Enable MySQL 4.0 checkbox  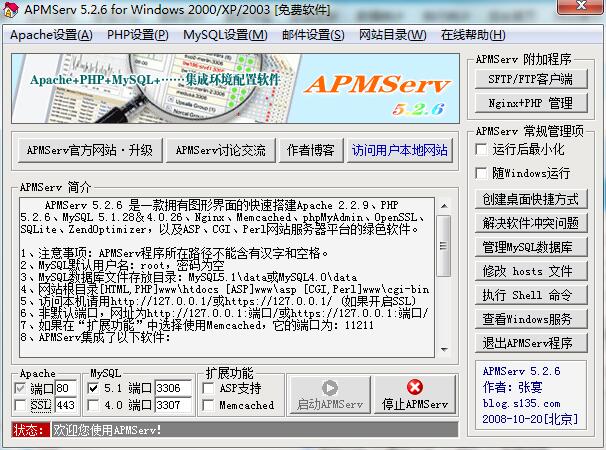93,405
